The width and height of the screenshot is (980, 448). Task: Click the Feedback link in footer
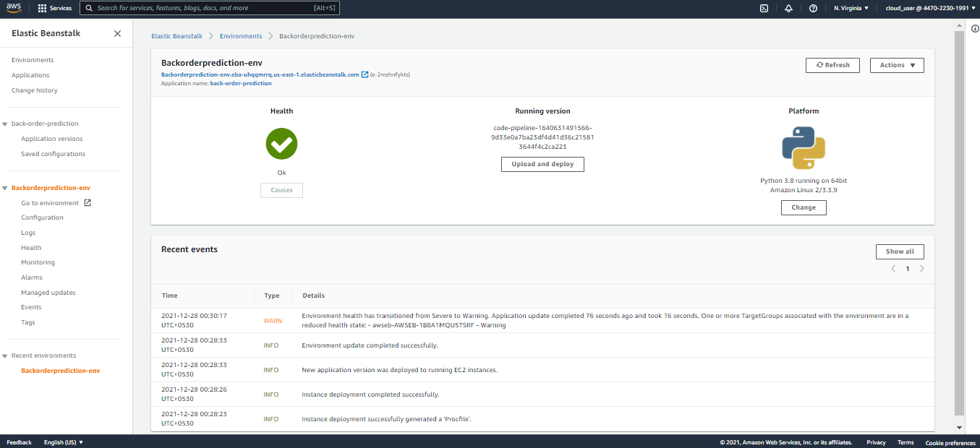19,442
